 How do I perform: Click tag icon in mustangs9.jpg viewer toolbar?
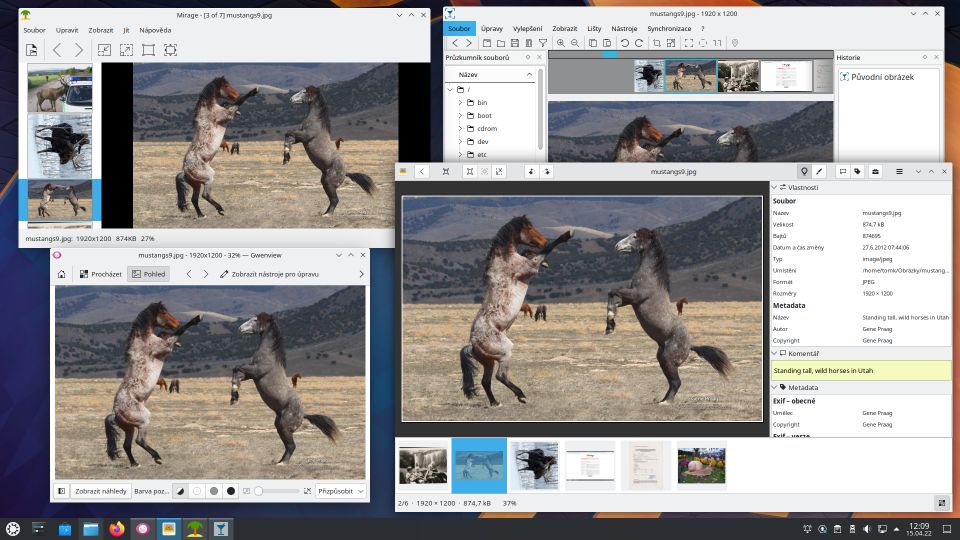pyautogui.click(x=857, y=171)
